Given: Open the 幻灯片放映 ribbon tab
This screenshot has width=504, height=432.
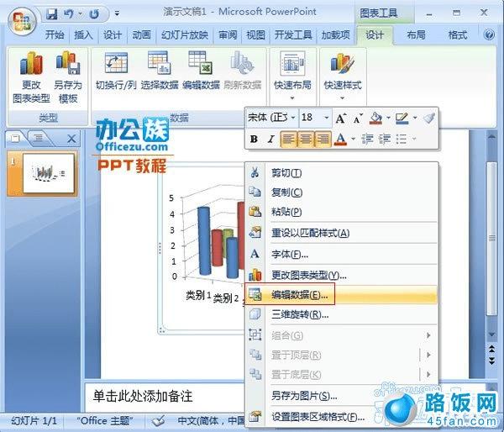Looking at the screenshot, I should point(185,34).
